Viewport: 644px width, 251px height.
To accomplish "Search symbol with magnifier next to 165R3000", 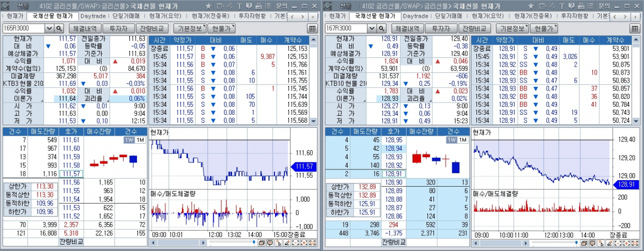I will tap(59, 28).
